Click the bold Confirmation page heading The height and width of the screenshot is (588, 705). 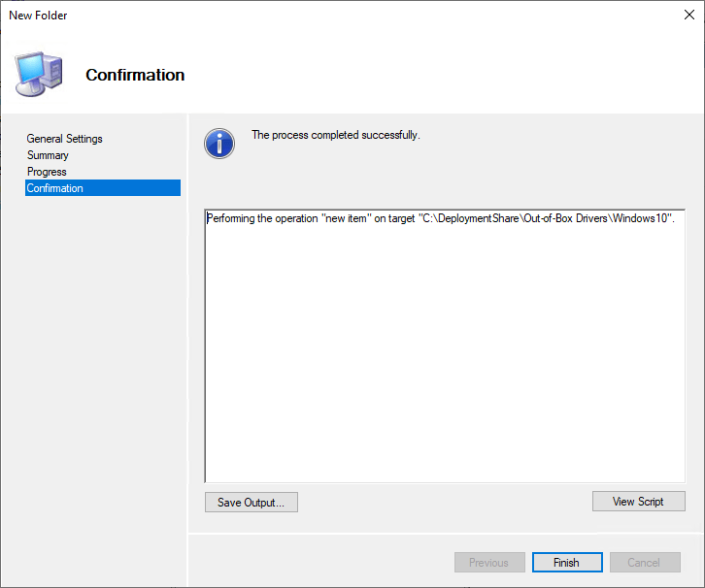click(135, 75)
